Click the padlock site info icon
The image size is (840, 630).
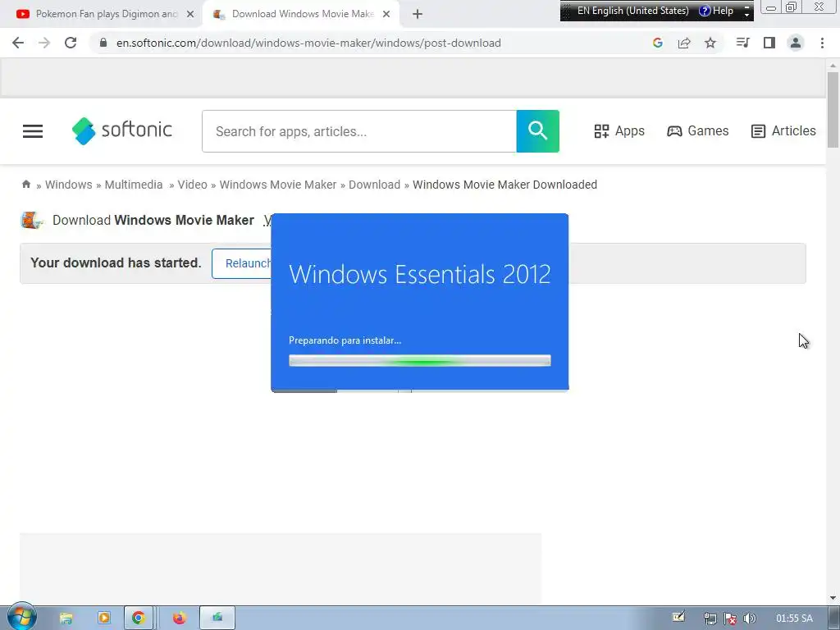(103, 43)
